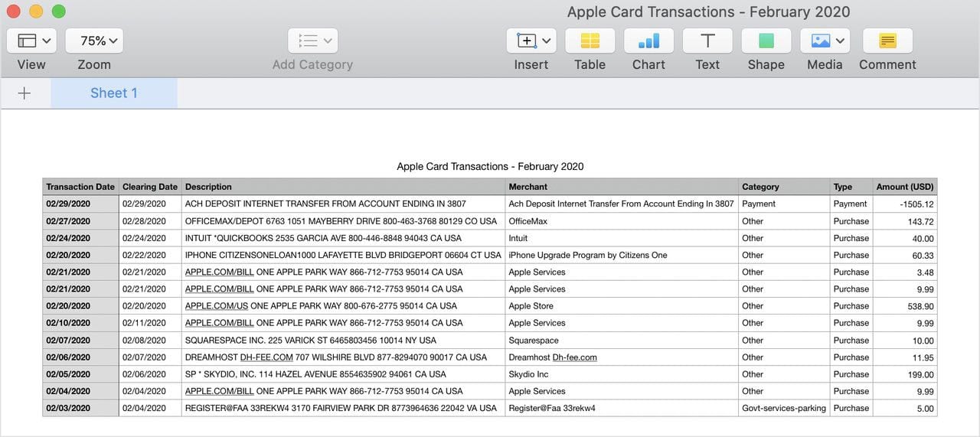
Task: Select the Sheet 1 tab
Action: pyautogui.click(x=114, y=93)
